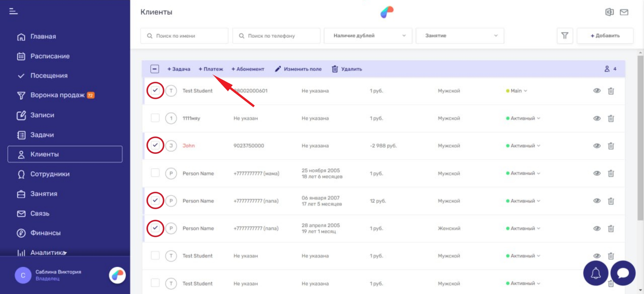Open the Занятие dropdown filter

point(460,36)
